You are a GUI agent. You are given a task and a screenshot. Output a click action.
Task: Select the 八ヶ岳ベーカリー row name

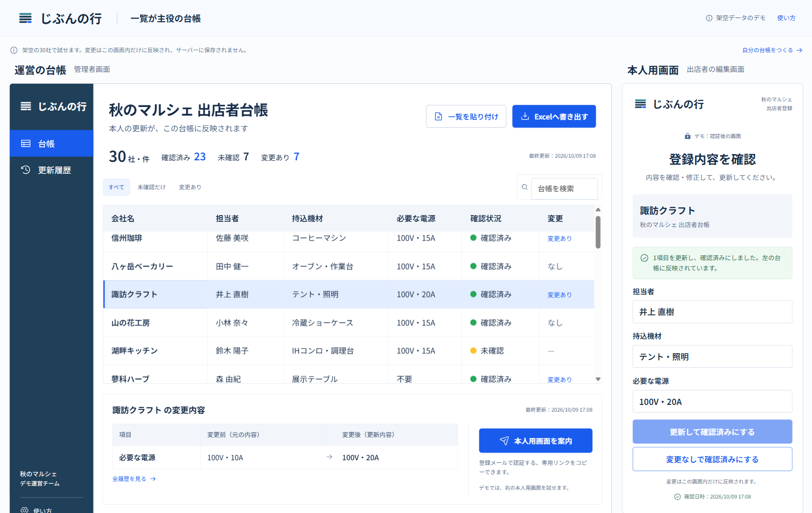[142, 266]
